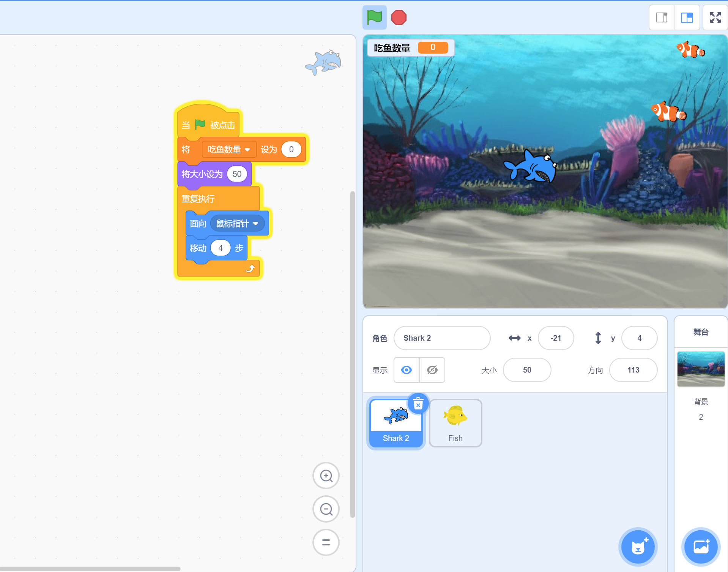Click the red stop button
Viewport: 728px width, 572px height.
[x=399, y=17]
